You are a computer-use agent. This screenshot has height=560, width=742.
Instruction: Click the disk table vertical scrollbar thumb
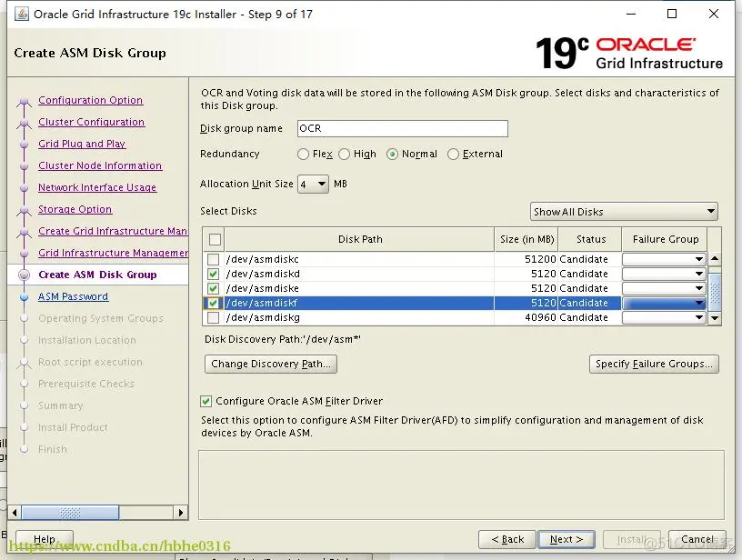[x=715, y=294]
